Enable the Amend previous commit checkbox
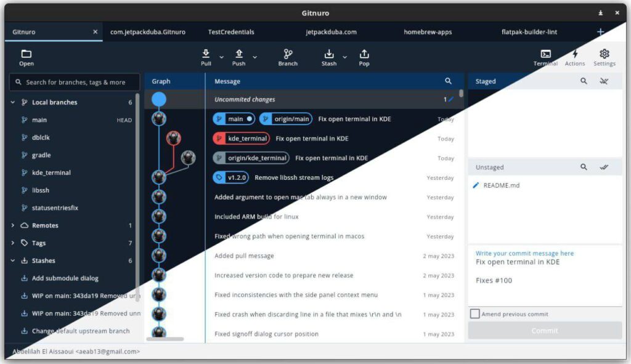The width and height of the screenshot is (631, 364). click(x=474, y=313)
